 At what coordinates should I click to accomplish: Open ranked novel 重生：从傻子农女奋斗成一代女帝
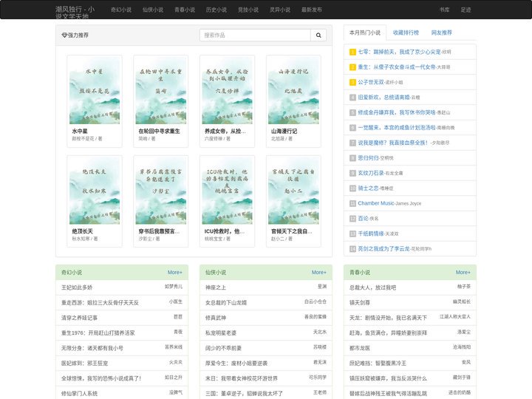(397, 67)
